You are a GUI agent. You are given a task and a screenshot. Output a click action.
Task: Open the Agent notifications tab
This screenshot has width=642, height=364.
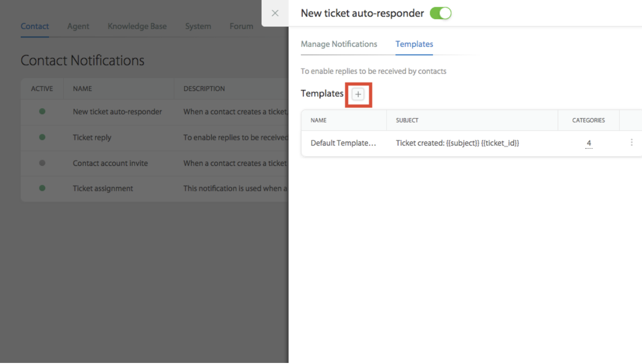coord(78,26)
